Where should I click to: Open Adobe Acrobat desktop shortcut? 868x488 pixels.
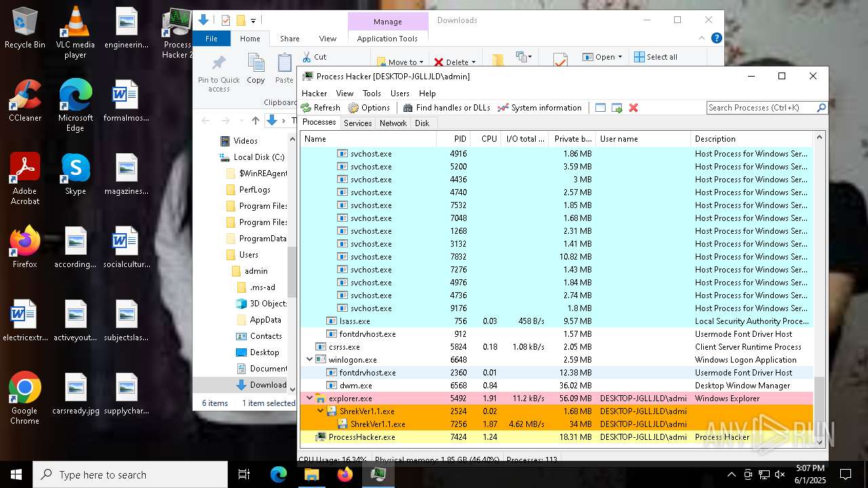24,178
